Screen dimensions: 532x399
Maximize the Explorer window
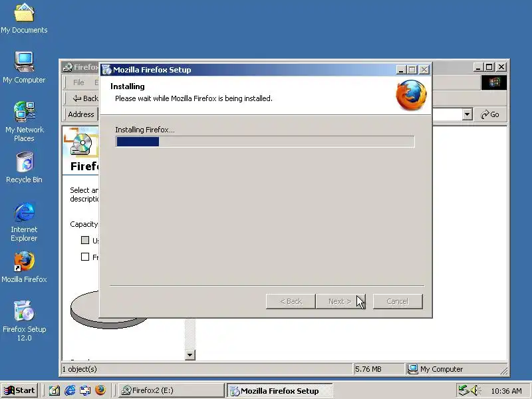(489, 67)
